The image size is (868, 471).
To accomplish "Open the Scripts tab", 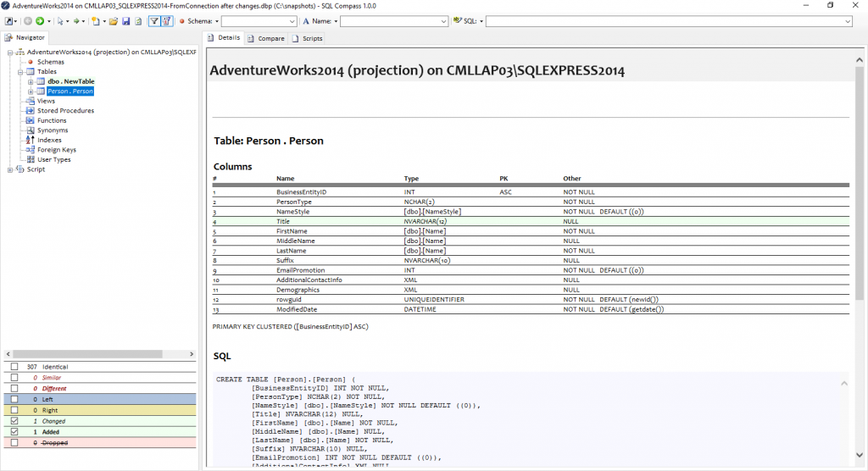I will 307,38.
